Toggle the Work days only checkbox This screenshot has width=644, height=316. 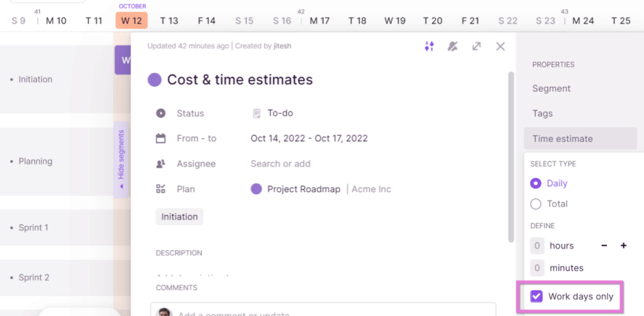tap(536, 297)
